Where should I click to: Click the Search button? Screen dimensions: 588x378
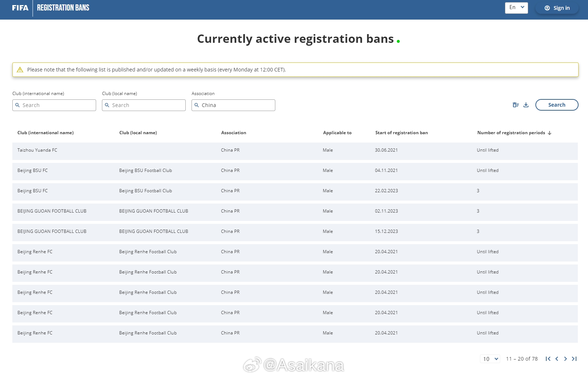[556, 105]
